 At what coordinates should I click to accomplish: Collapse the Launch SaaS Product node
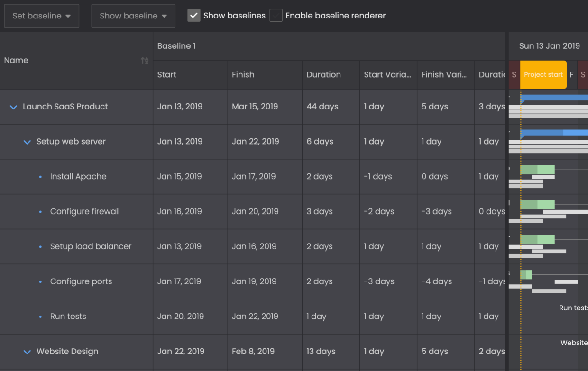(x=13, y=107)
